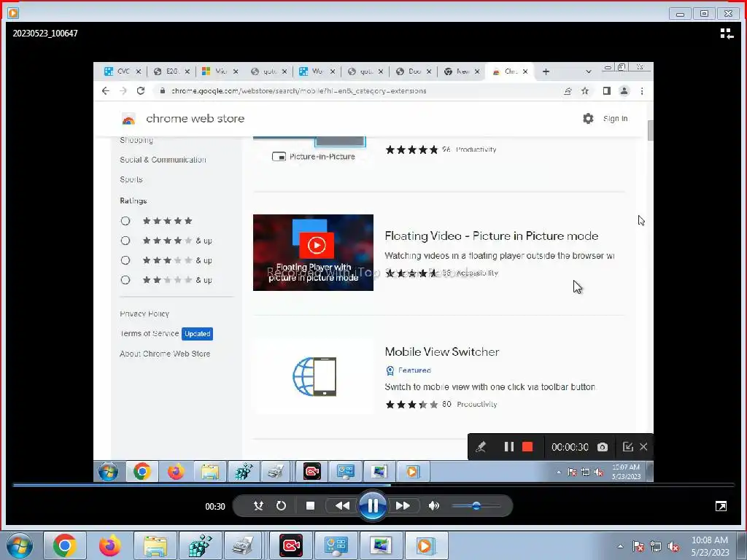This screenshot has width=747, height=560.
Task: Switch to the Doc tab in Chrome
Action: coord(414,71)
